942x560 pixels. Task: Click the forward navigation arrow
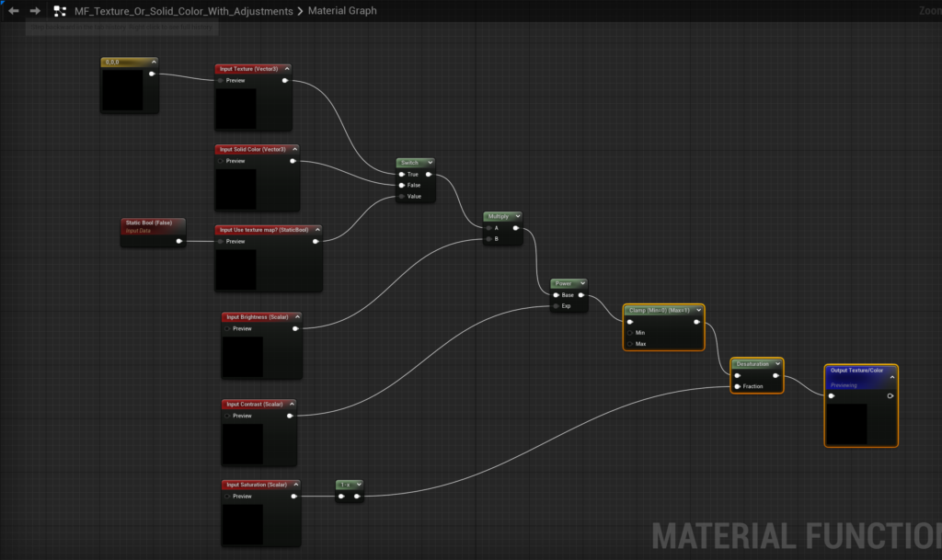(35, 11)
